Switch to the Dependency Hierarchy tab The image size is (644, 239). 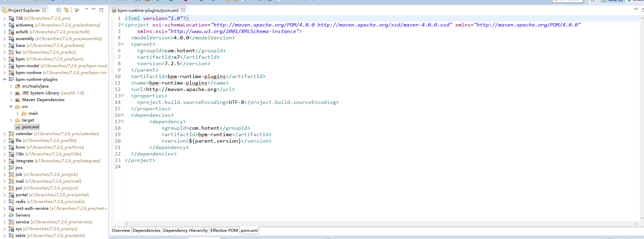tap(185, 231)
